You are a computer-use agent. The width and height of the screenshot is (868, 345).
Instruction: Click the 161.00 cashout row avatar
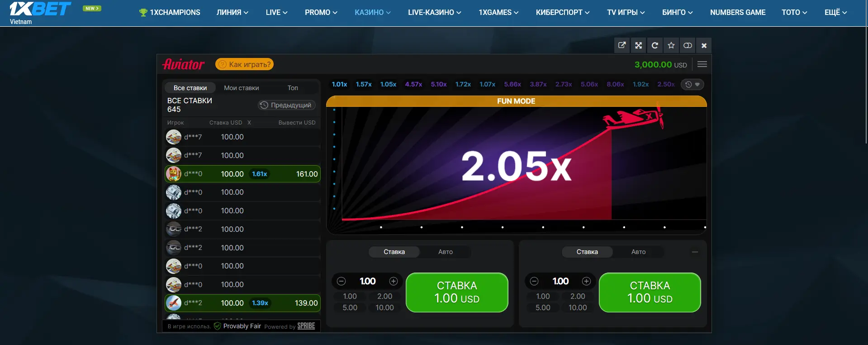(x=174, y=174)
